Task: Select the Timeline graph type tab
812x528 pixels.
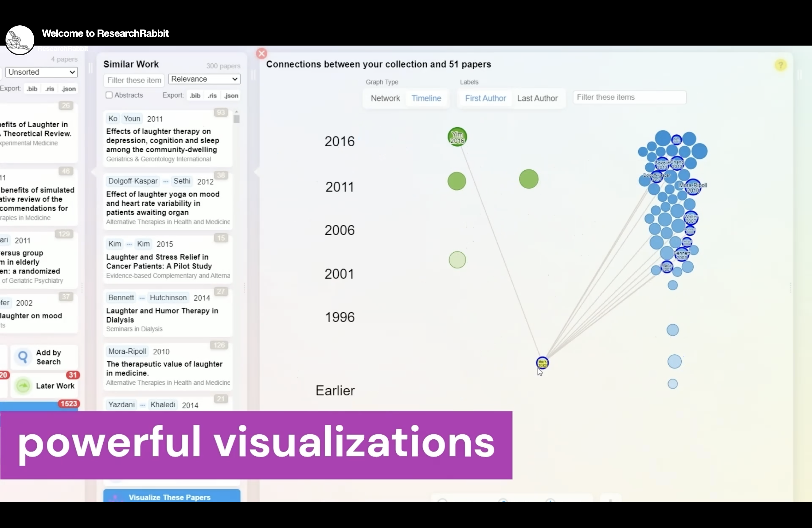Action: 426,98
